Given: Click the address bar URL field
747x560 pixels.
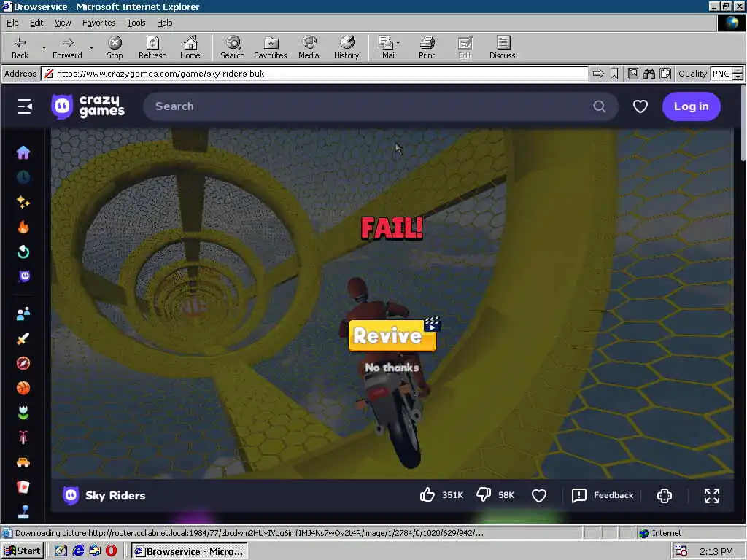Looking at the screenshot, I should point(314,74).
